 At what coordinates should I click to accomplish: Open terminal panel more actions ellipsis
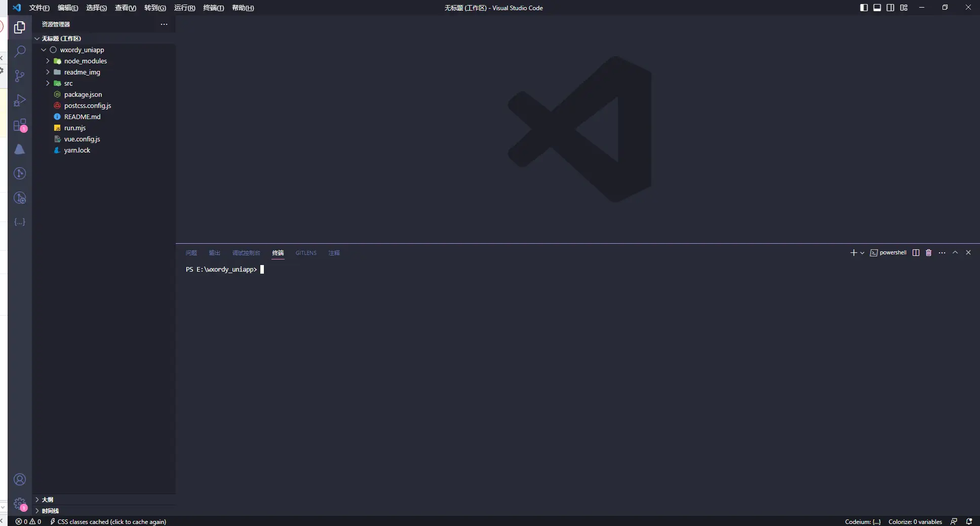pyautogui.click(x=942, y=252)
